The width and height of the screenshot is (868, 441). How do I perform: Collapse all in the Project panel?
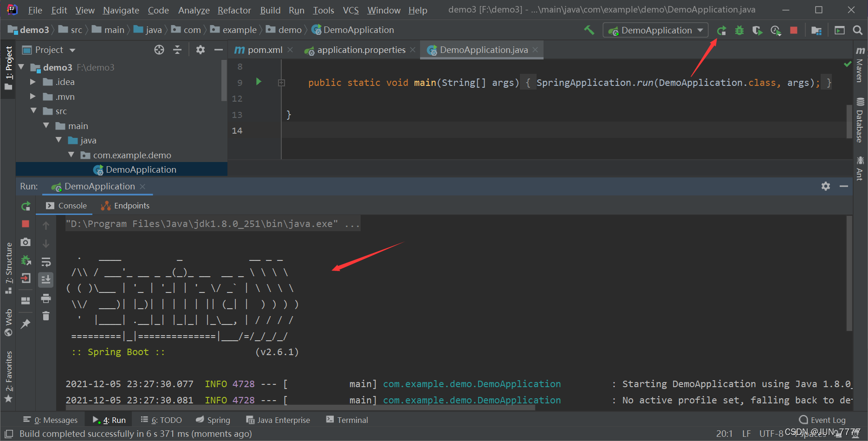coord(177,50)
